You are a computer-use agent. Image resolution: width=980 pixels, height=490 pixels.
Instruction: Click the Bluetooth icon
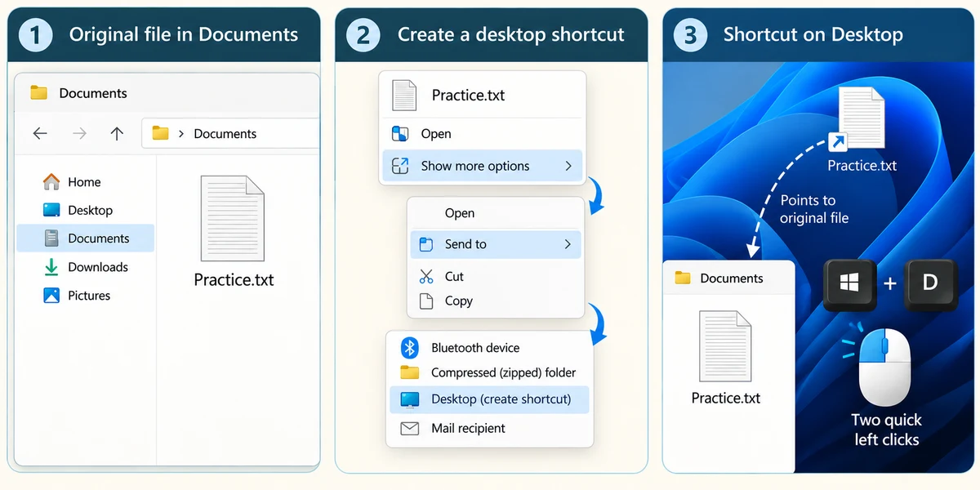pyautogui.click(x=409, y=348)
